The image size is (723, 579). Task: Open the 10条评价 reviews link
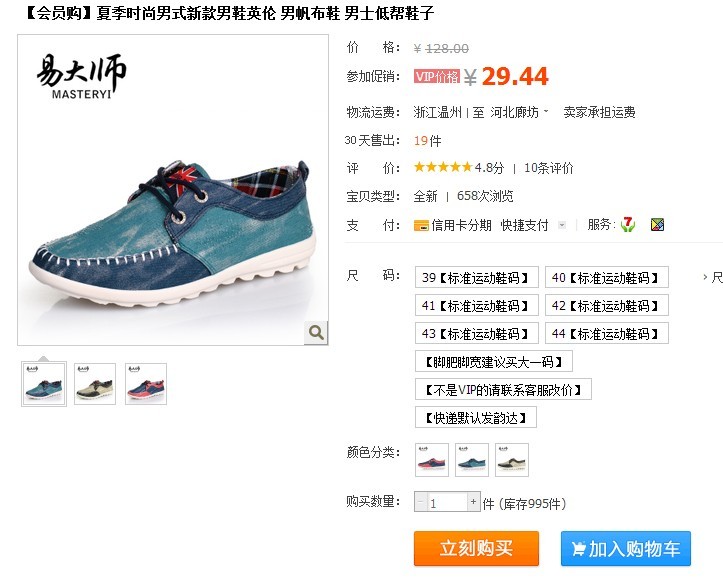(x=548, y=168)
